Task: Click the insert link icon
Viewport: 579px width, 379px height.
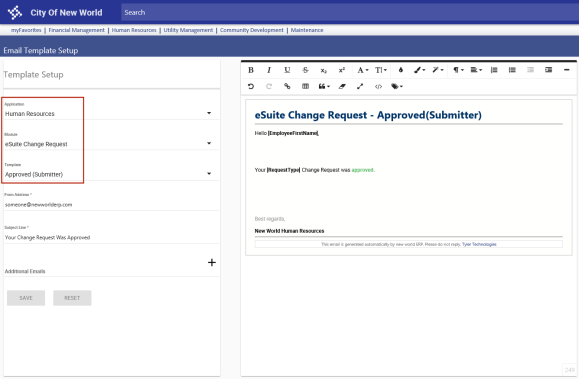Action: [287, 86]
